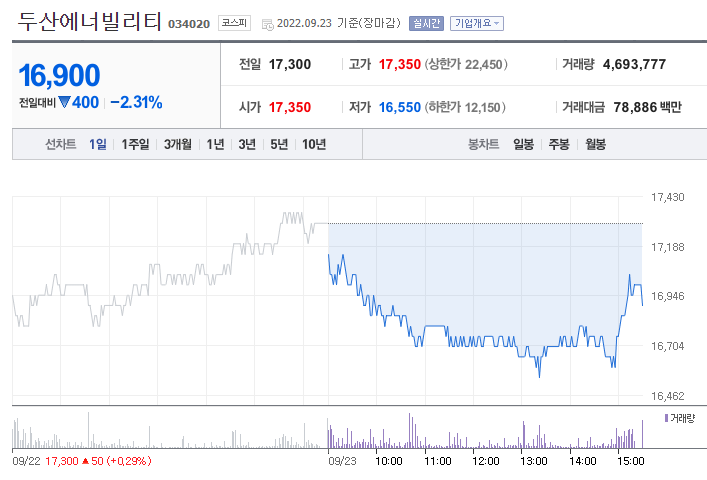Click the 하한가 12,150 text

pyautogui.click(x=465, y=107)
